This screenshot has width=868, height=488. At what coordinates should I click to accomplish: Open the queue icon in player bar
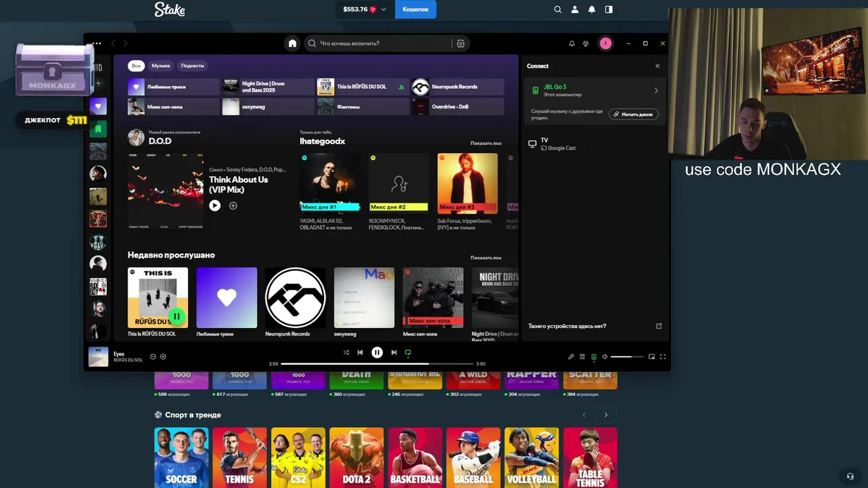(582, 357)
